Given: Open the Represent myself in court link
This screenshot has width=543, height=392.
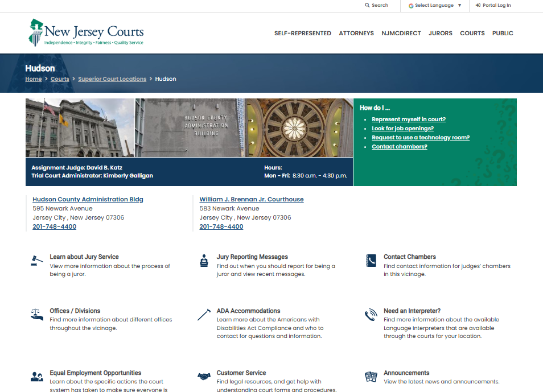Looking at the screenshot, I should point(408,119).
